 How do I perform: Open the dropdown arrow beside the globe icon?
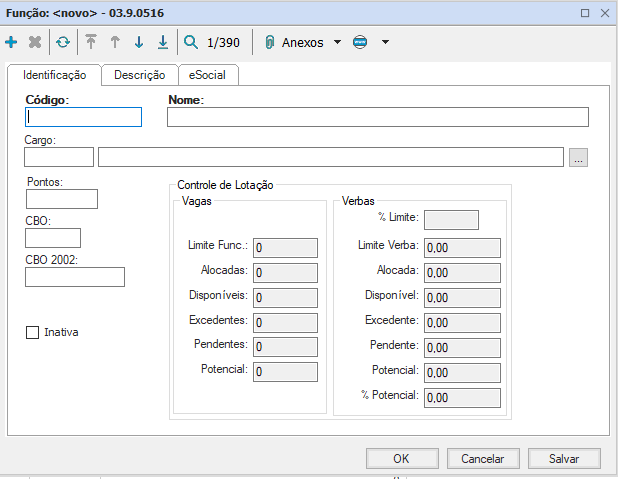tap(385, 43)
